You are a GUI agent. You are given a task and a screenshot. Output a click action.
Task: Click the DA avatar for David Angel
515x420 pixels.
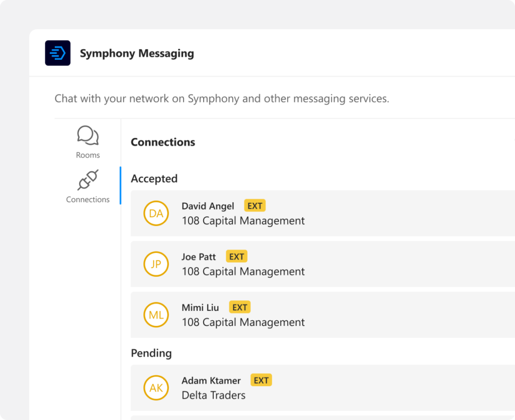tap(156, 213)
